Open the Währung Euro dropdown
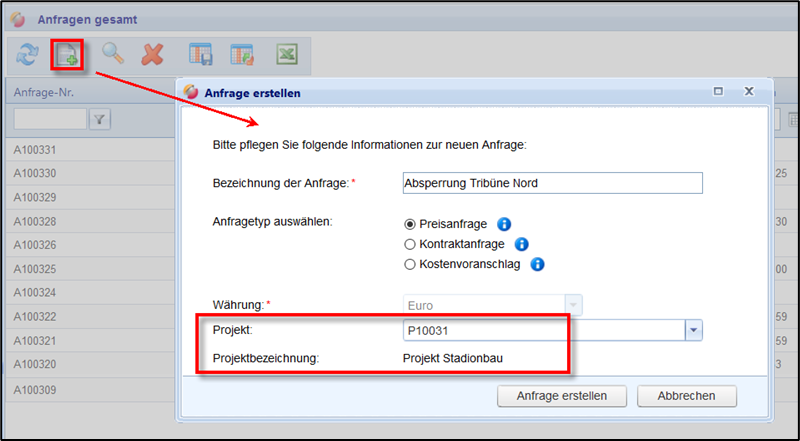This screenshot has width=800, height=441. (x=573, y=304)
